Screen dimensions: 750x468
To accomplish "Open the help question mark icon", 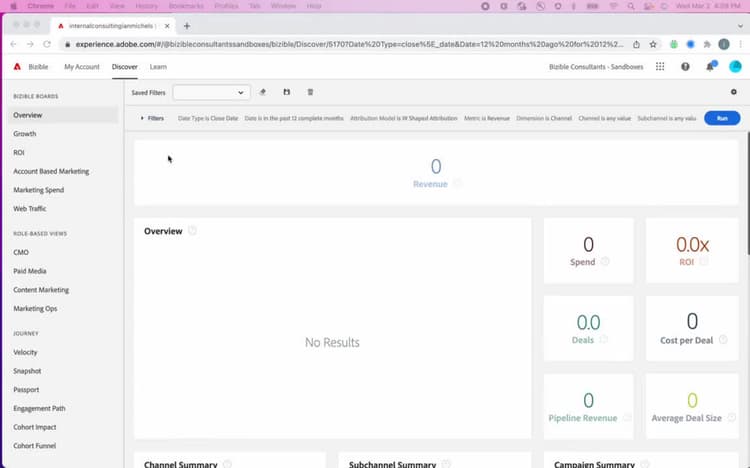I will pyautogui.click(x=685, y=67).
